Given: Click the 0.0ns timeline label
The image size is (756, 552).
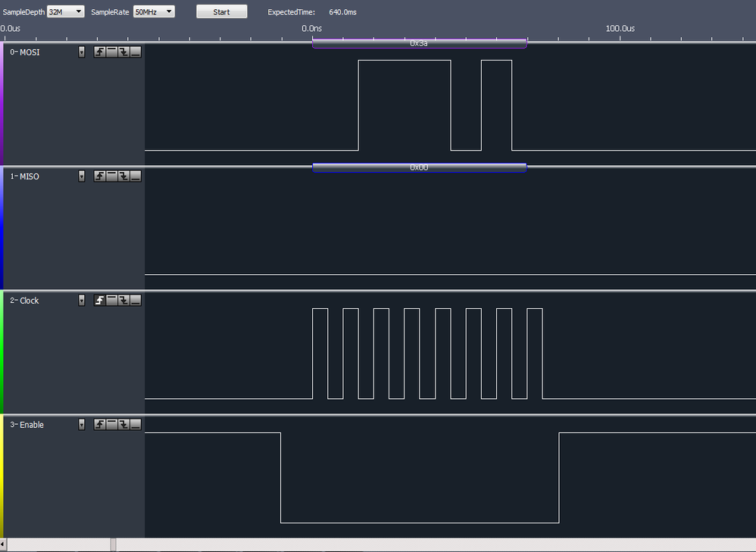Looking at the screenshot, I should coord(311,29).
